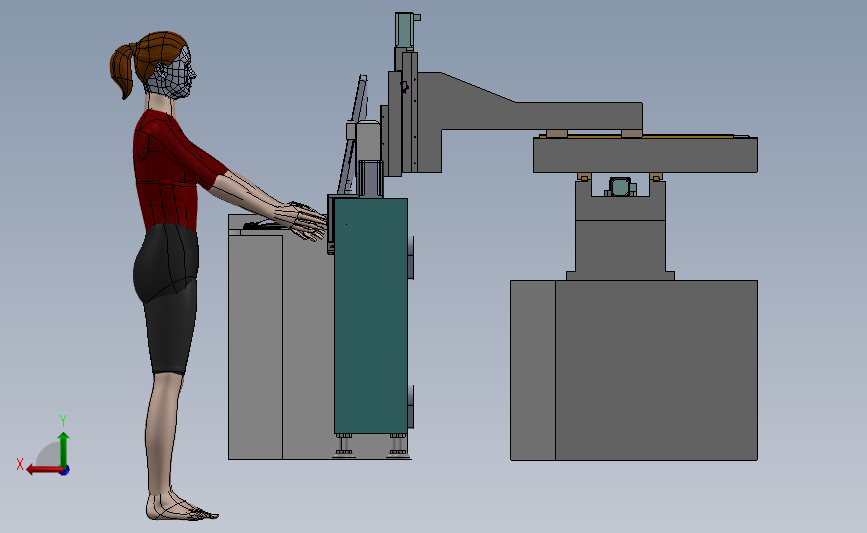Select the flat worktable slab under the arm
867x533 pixels.
[645, 155]
